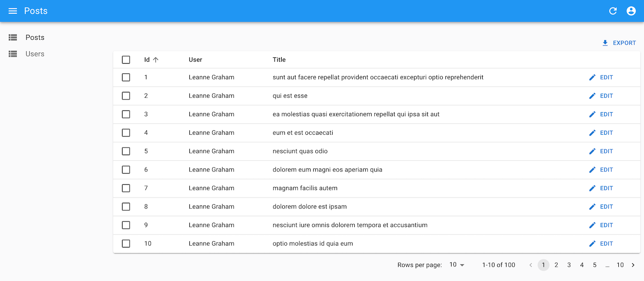Open the user profile account icon
Viewport: 644px width, 281px height.
tap(631, 11)
